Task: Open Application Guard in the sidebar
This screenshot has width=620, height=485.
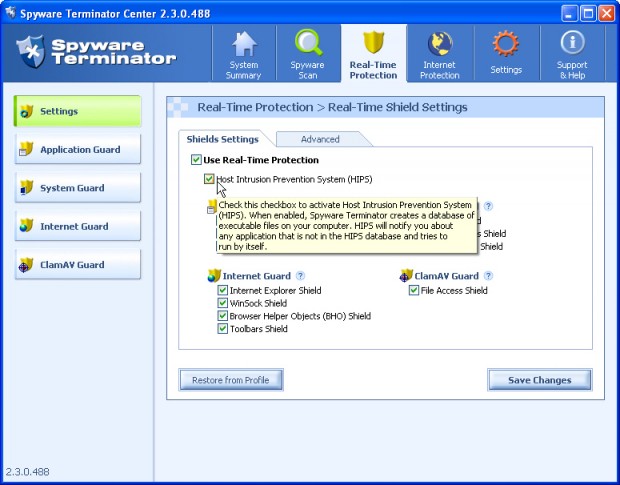Action: (x=78, y=149)
